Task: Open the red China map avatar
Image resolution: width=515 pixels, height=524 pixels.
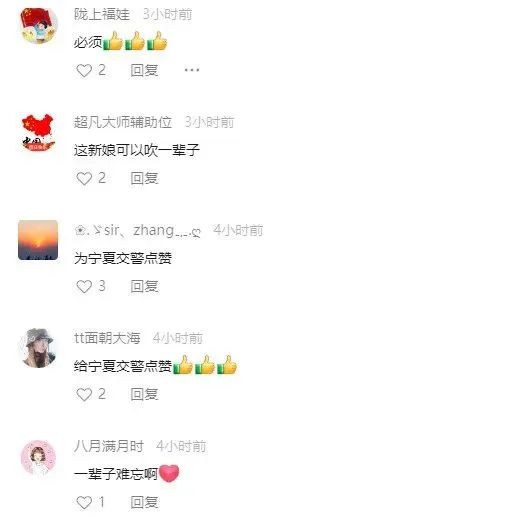Action: tap(38, 133)
